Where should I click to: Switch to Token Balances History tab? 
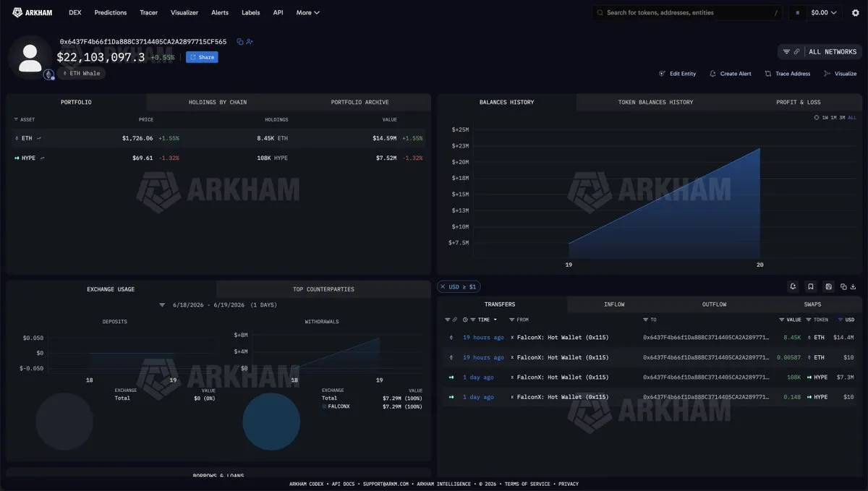[x=655, y=102]
